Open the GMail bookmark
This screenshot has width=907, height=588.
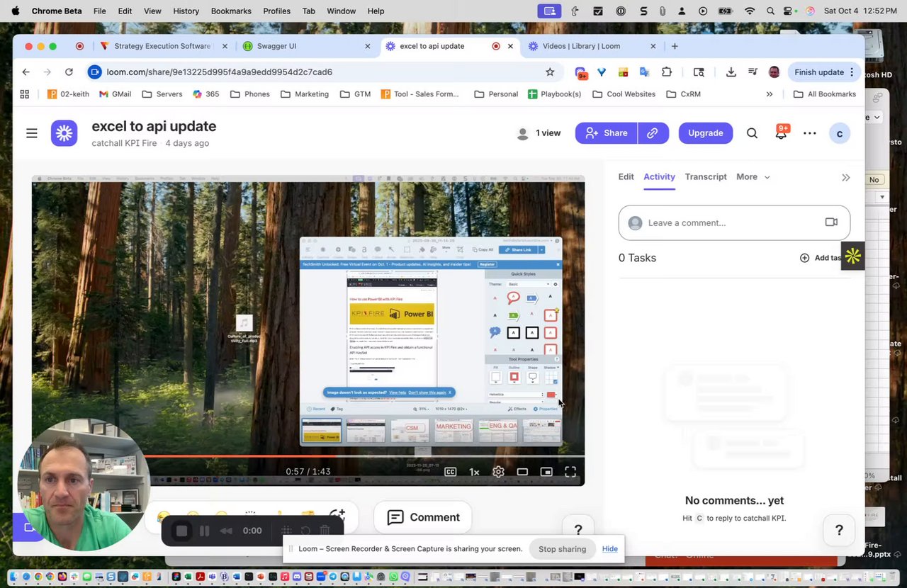[x=115, y=94]
